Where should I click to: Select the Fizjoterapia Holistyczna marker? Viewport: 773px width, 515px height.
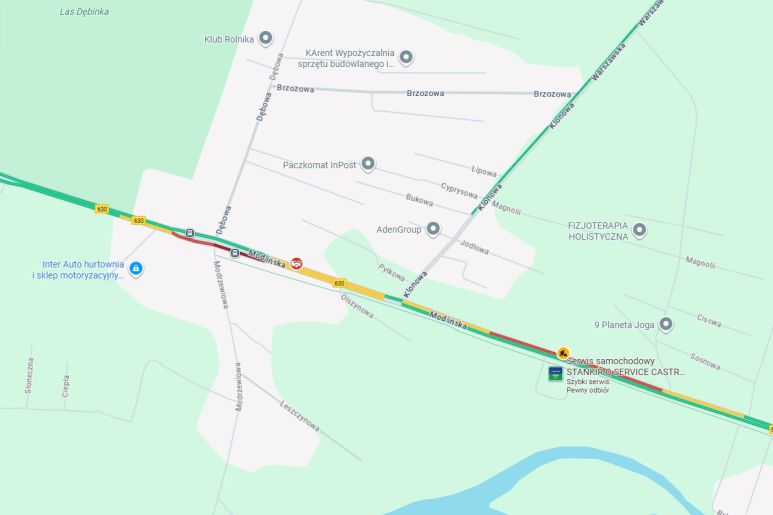tap(639, 230)
